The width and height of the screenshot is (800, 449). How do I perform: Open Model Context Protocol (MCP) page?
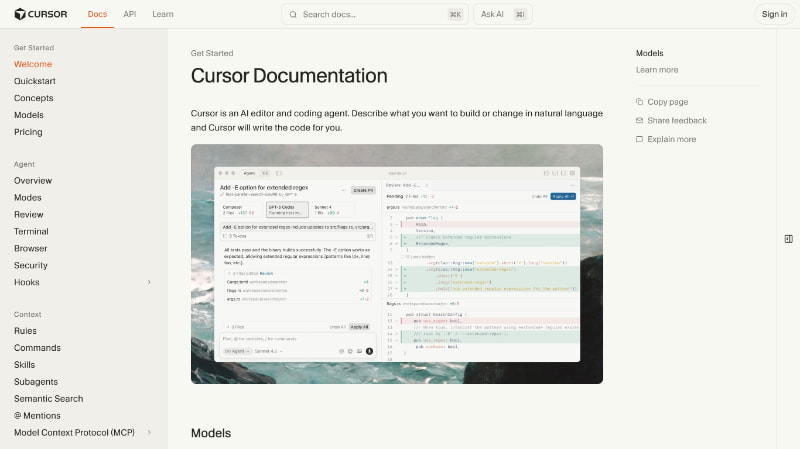(74, 432)
